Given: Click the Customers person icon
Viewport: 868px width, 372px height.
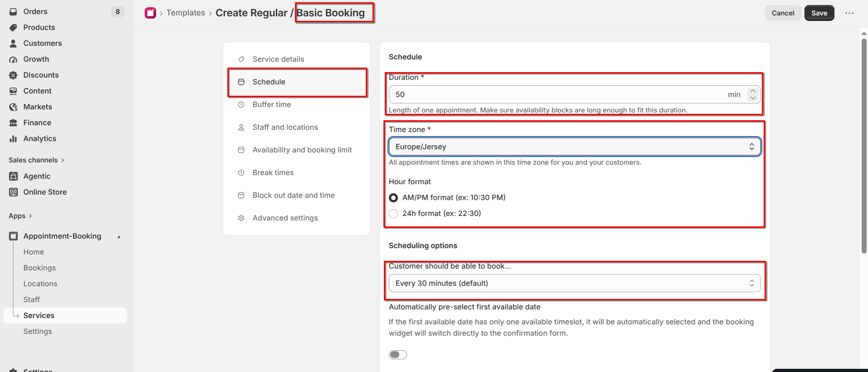Looking at the screenshot, I should (13, 43).
